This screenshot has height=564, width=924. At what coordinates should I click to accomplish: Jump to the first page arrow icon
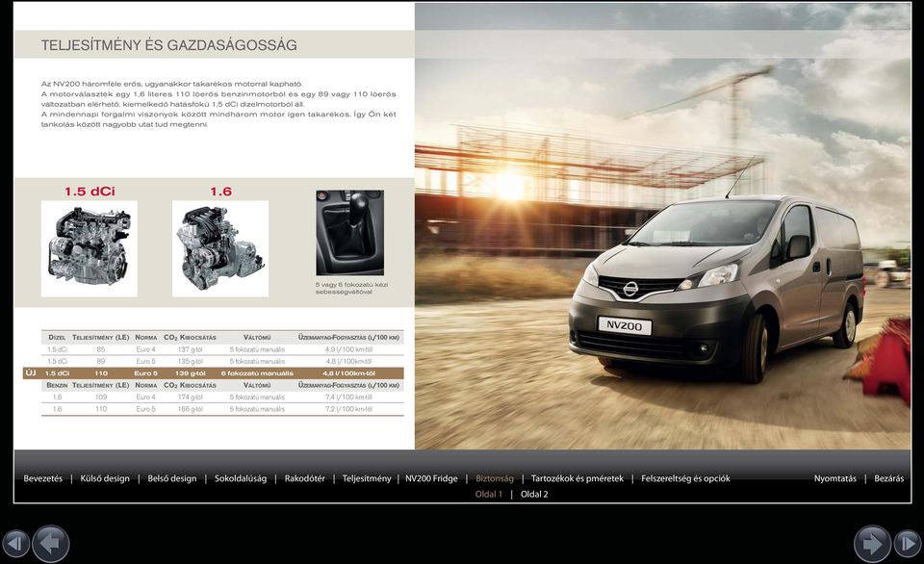pos(16,543)
